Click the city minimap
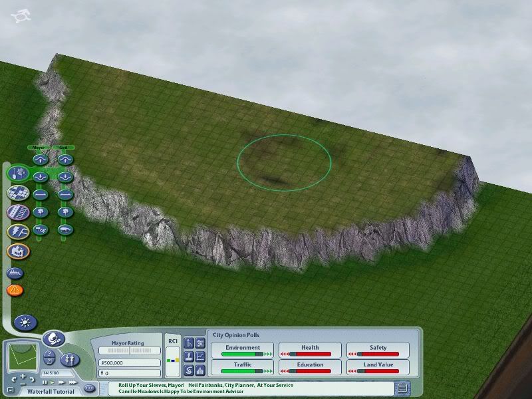 pyautogui.click(x=23, y=357)
